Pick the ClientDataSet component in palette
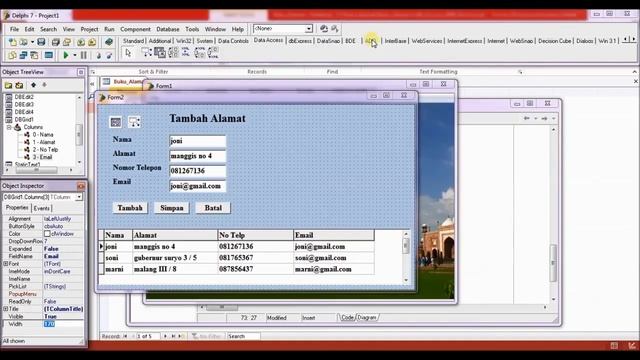This screenshot has height=360, width=640. (160, 53)
